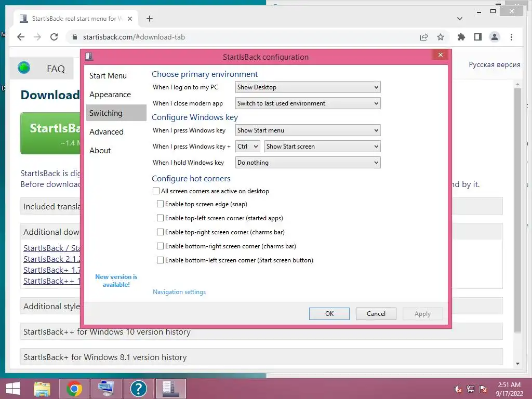Open StartIsBack+ 1.7 download link

point(52,270)
